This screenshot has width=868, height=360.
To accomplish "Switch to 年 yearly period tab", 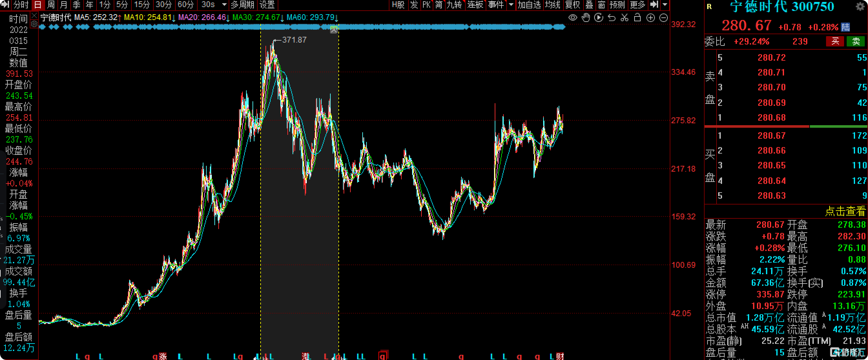I will click(89, 5).
